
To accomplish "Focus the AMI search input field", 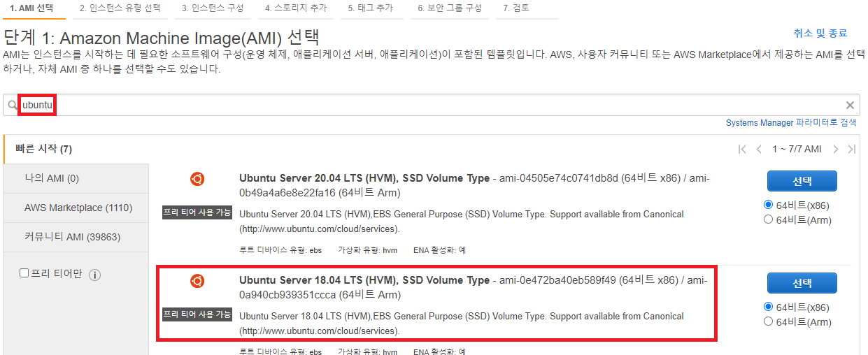I will click(x=431, y=106).
